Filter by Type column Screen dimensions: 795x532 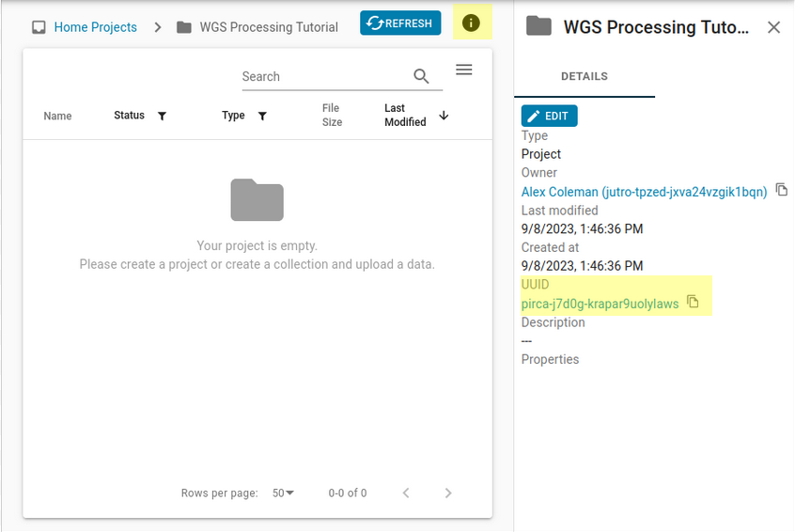pyautogui.click(x=262, y=116)
